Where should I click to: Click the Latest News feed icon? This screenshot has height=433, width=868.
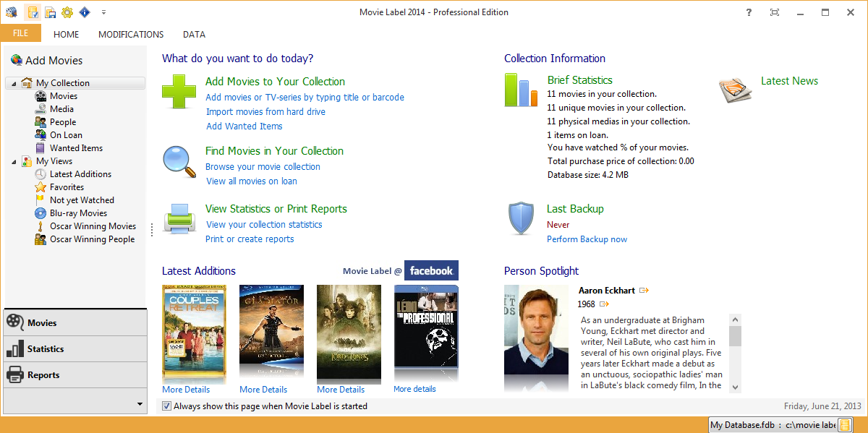[x=736, y=90]
